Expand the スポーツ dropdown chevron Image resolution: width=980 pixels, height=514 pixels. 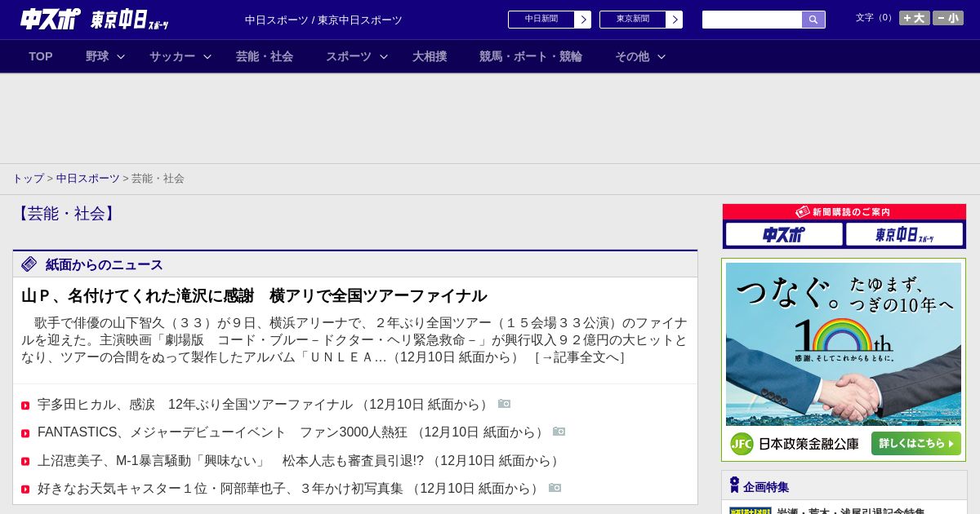[384, 57]
